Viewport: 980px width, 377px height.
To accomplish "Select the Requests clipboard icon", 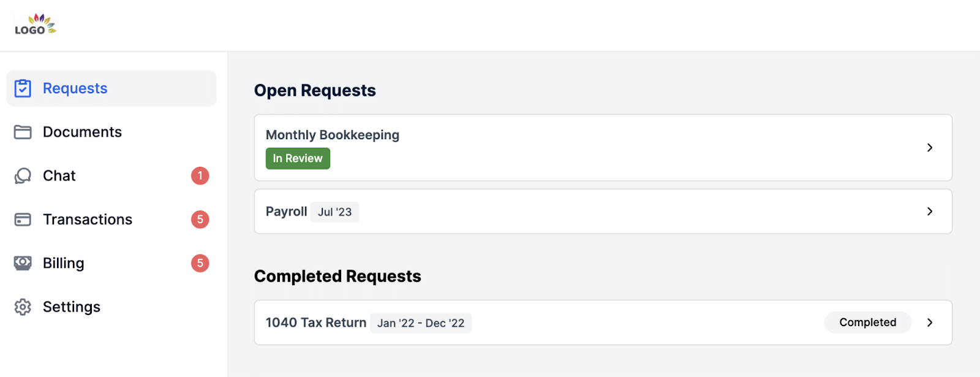I will pyautogui.click(x=23, y=88).
